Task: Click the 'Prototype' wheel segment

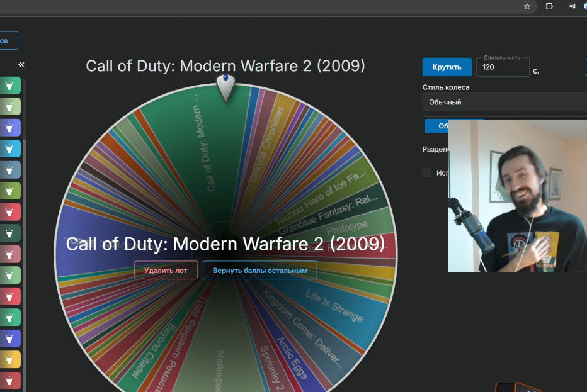Action: (x=347, y=227)
